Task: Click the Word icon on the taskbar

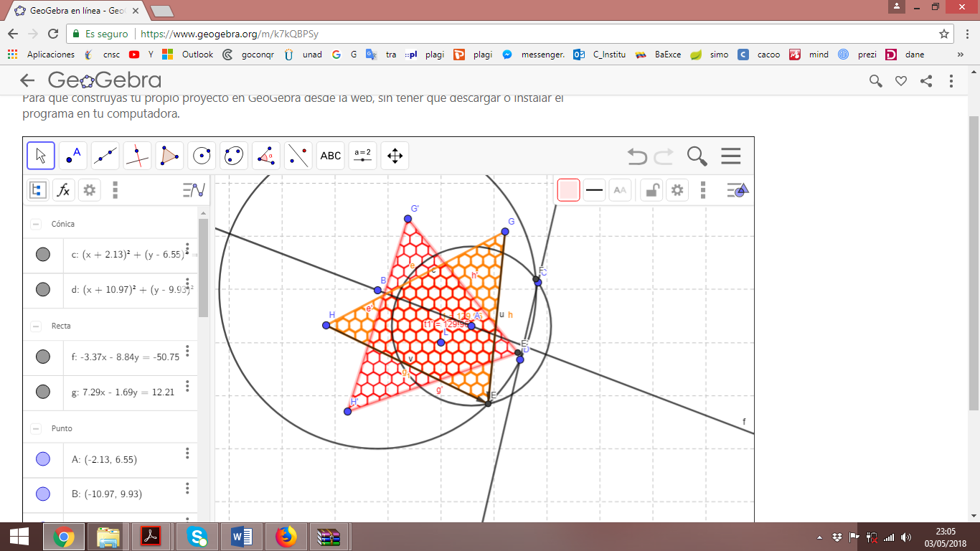Action: pos(241,536)
